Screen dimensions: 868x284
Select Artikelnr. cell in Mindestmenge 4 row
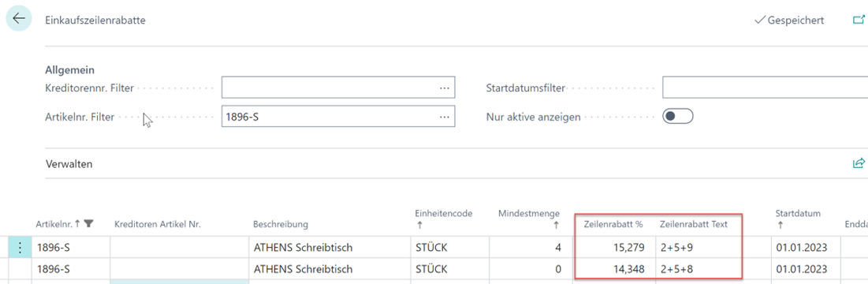click(71, 248)
